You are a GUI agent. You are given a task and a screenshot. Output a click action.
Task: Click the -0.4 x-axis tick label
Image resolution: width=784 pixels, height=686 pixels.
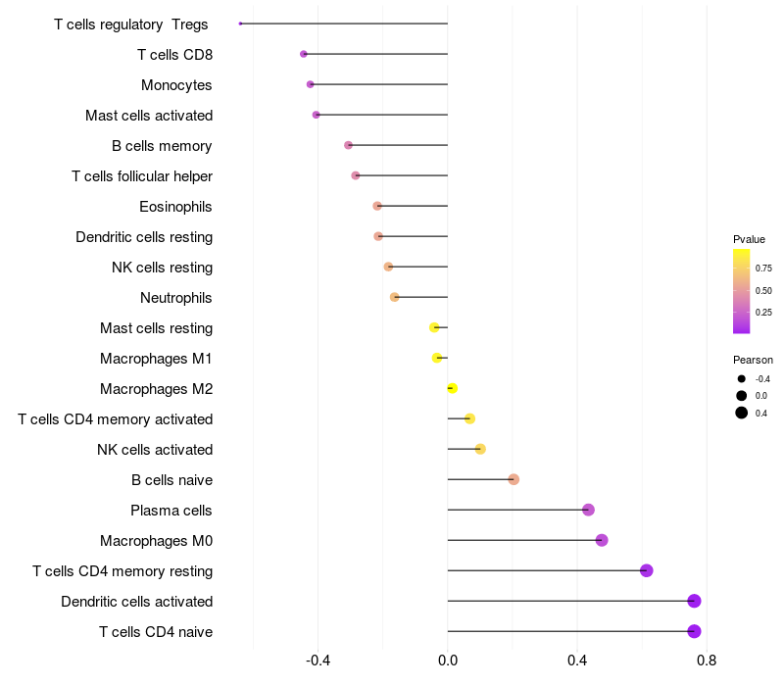pyautogui.click(x=318, y=661)
